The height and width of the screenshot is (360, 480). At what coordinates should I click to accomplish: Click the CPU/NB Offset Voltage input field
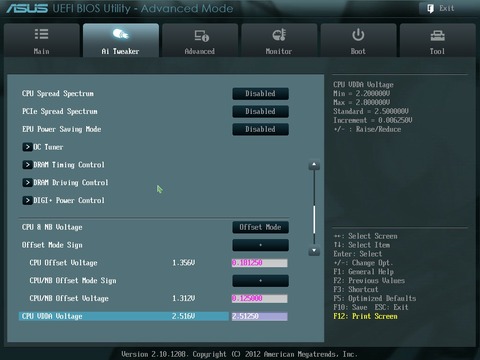coord(260,298)
